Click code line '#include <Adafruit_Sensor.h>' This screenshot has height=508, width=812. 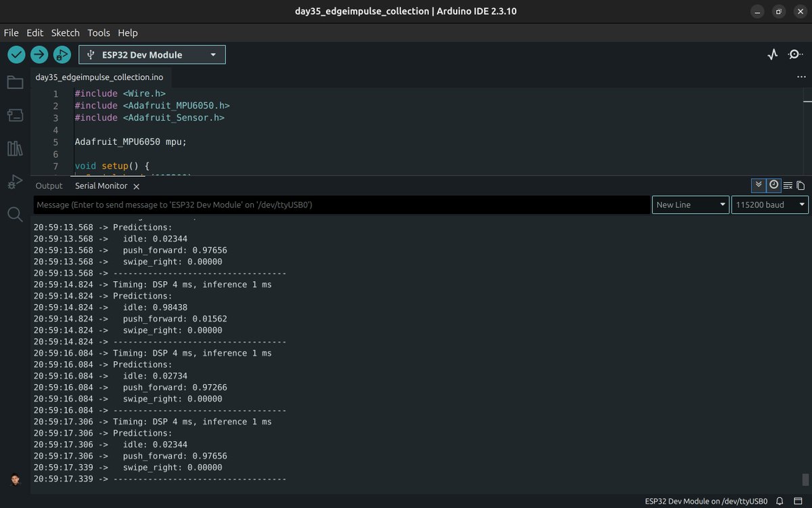click(150, 118)
